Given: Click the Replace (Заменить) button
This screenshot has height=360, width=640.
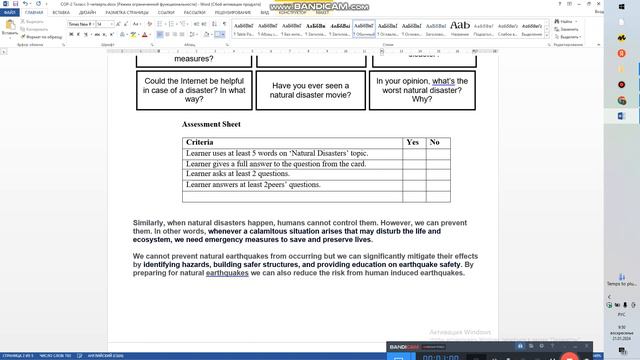Looking at the screenshot, I should click(567, 29).
